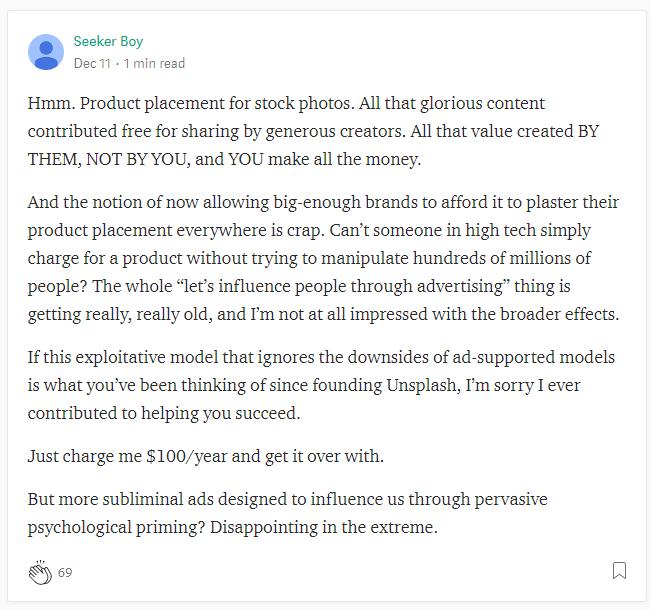This screenshot has width=651, height=610.
Task: Bookmark this response with the bookmark icon
Action: (619, 571)
